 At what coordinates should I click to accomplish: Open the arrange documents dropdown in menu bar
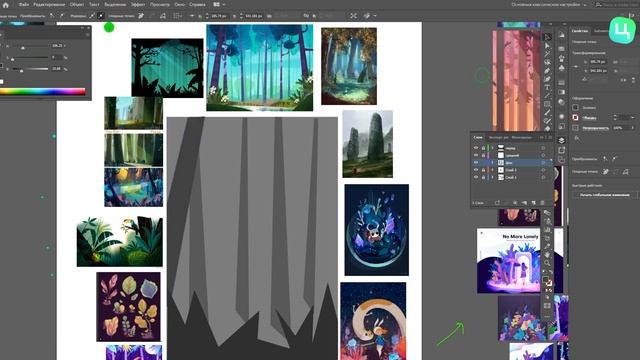point(219,4)
